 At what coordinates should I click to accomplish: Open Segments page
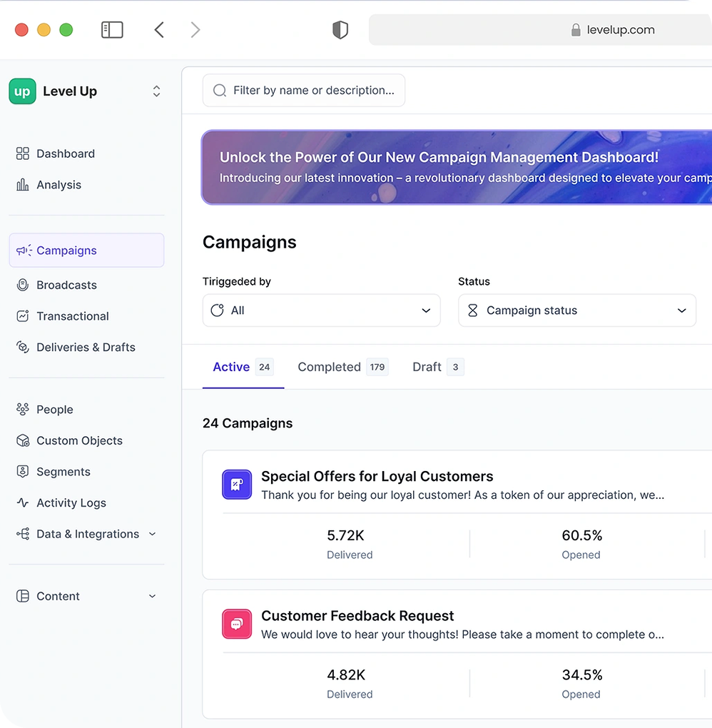[63, 472]
